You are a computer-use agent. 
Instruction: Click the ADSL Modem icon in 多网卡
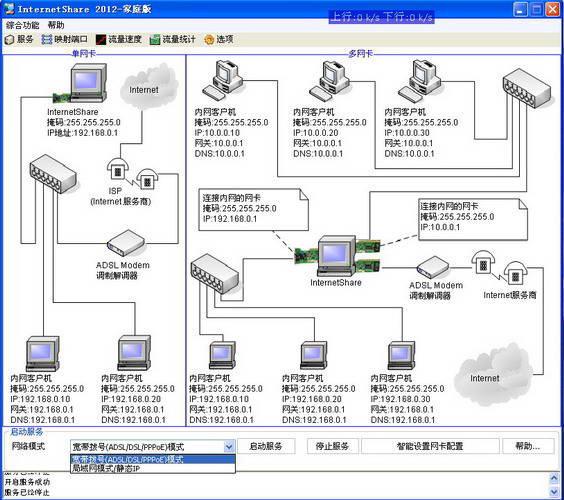point(433,267)
